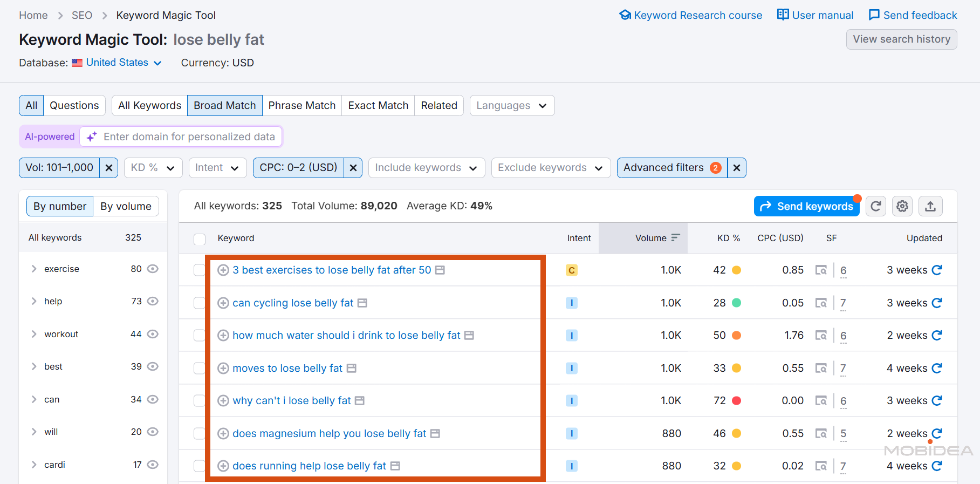Select the Phrase Match tab
Viewport: 980px width, 484px height.
coord(302,105)
